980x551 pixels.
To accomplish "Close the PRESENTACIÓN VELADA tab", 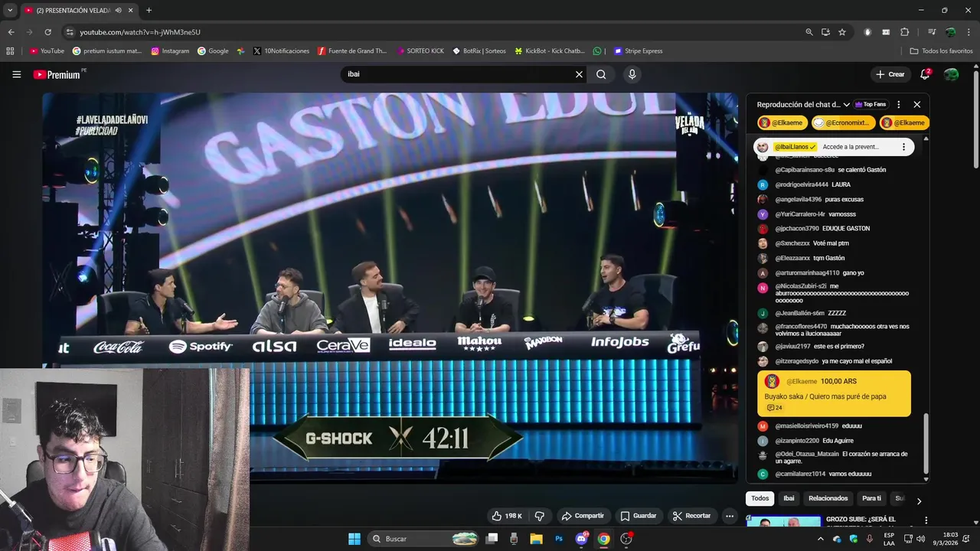I will pos(131,11).
